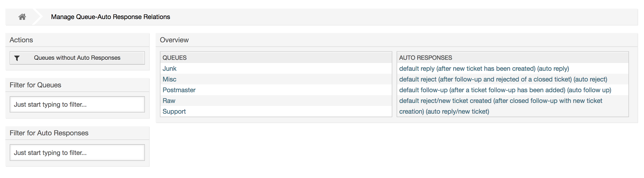Focus the Filter for Queues input

pyautogui.click(x=77, y=104)
